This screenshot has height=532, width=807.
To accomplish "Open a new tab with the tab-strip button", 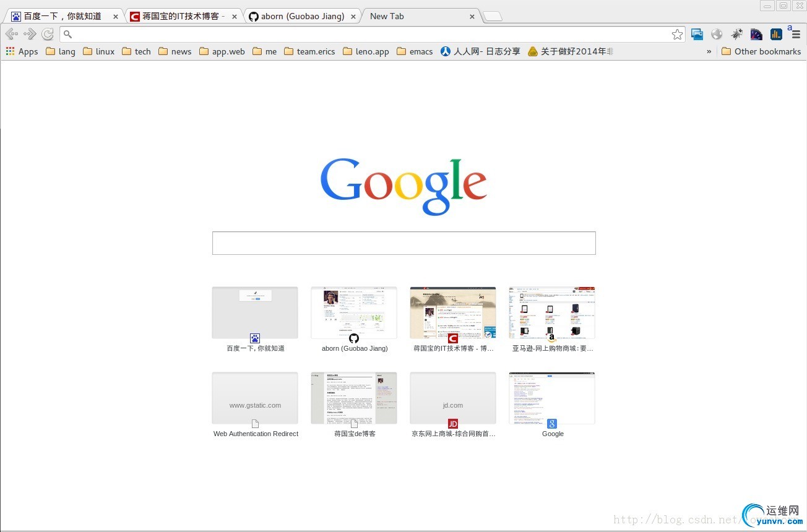I will click(x=493, y=17).
